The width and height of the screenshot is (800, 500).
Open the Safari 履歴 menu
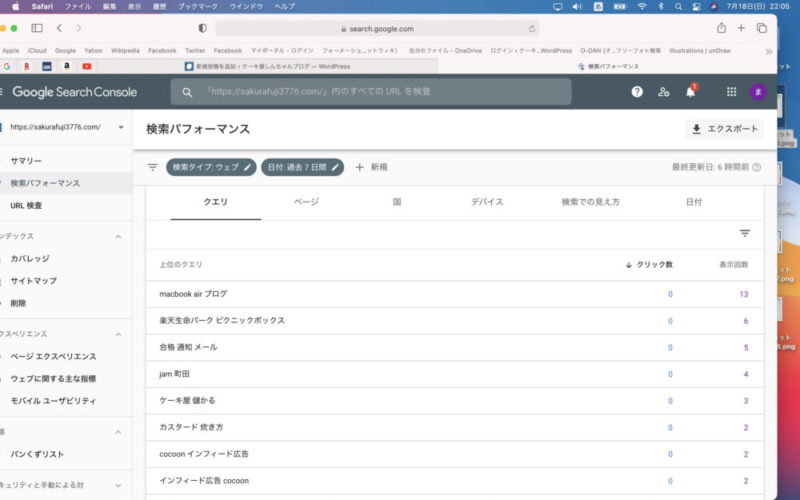[158, 7]
